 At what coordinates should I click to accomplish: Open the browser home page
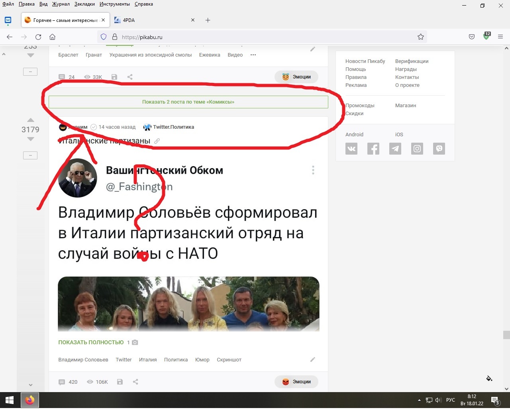52,37
